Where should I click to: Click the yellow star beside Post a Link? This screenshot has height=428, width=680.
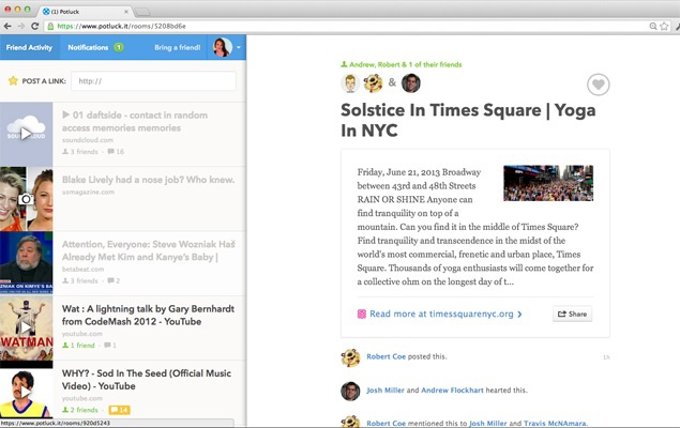13,80
